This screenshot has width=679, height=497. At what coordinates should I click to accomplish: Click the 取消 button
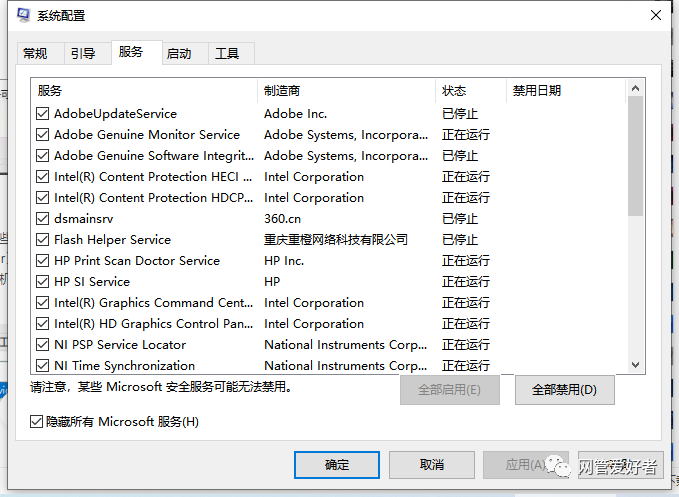(x=432, y=465)
